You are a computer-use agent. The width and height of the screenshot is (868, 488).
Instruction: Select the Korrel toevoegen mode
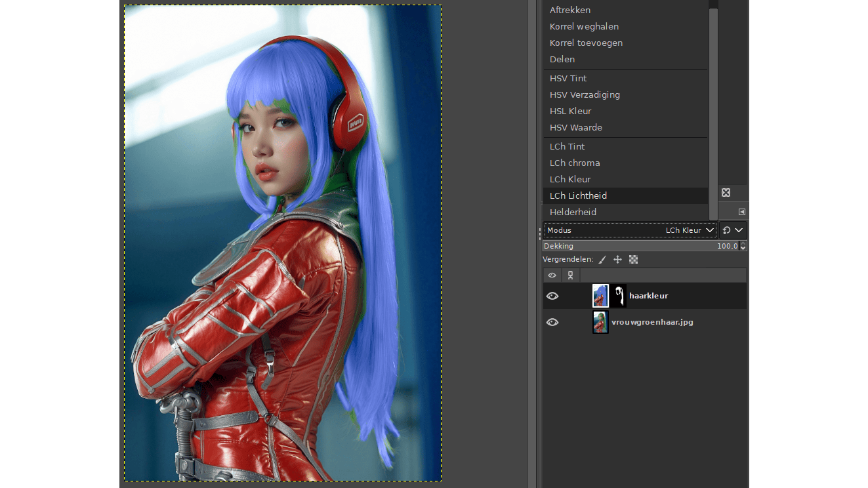586,43
